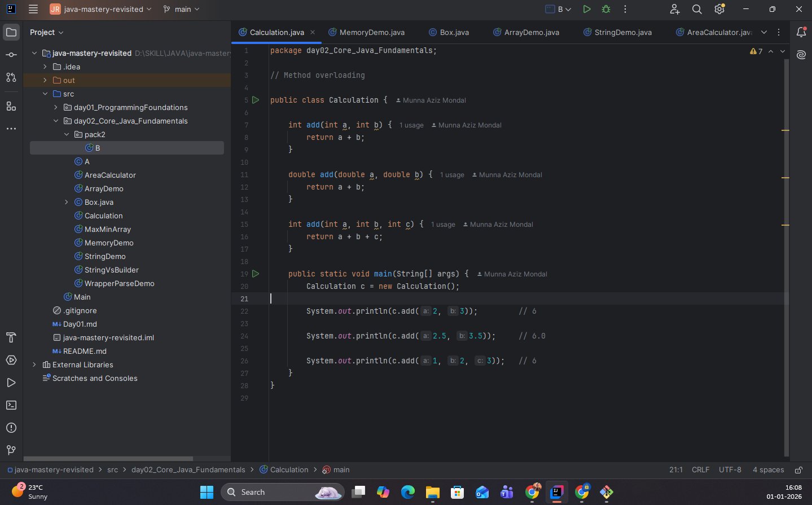Open the main hamburger menu

(x=33, y=9)
